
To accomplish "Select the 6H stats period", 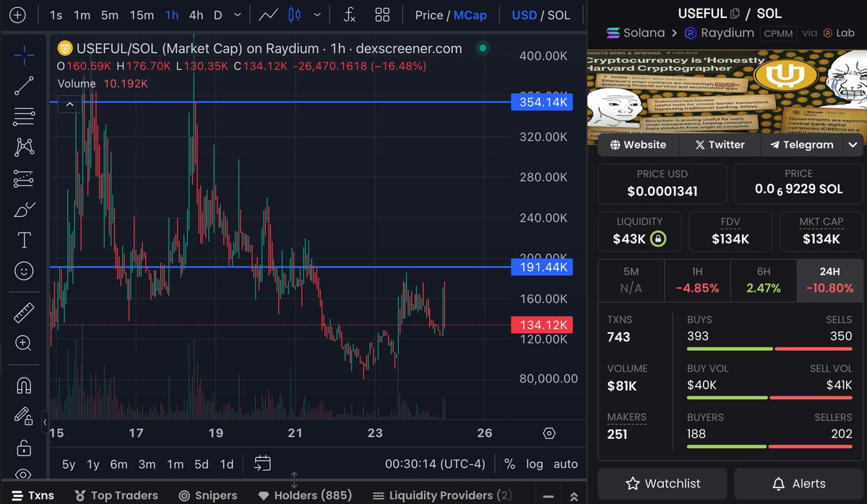I will pyautogui.click(x=764, y=280).
